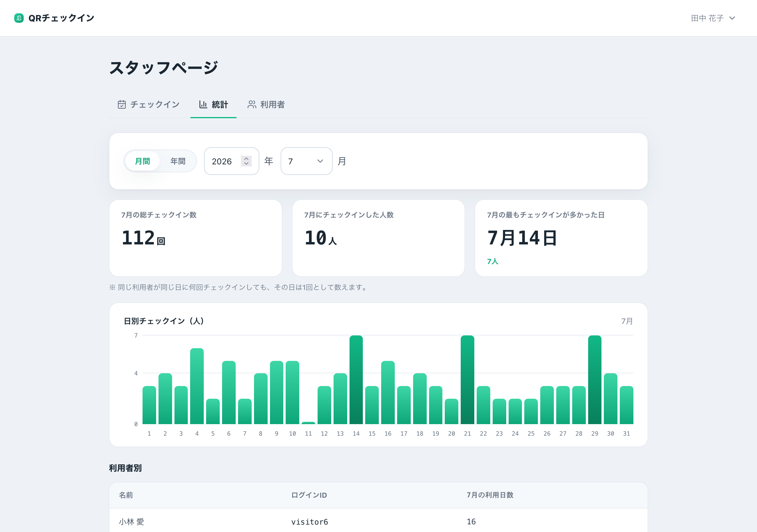Expand the 田中 花子 user menu chevron
Image resolution: width=757 pixels, height=532 pixels.
[x=732, y=18]
